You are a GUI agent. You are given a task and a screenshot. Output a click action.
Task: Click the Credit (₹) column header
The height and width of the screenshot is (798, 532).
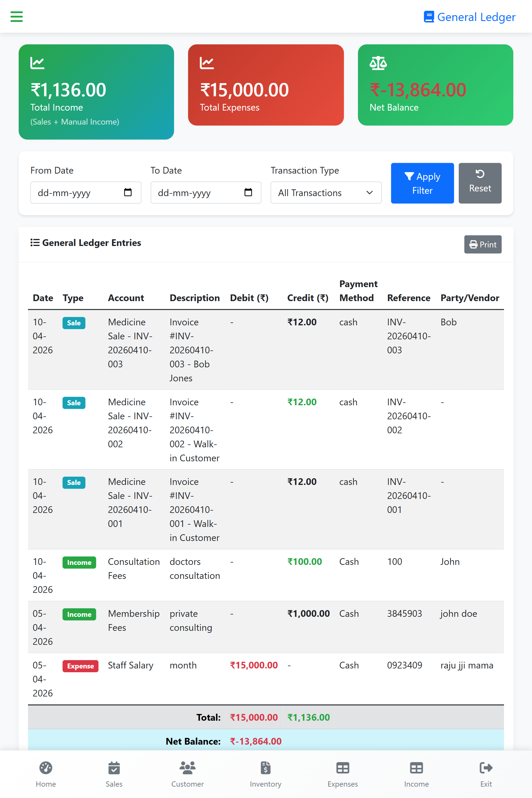(308, 298)
